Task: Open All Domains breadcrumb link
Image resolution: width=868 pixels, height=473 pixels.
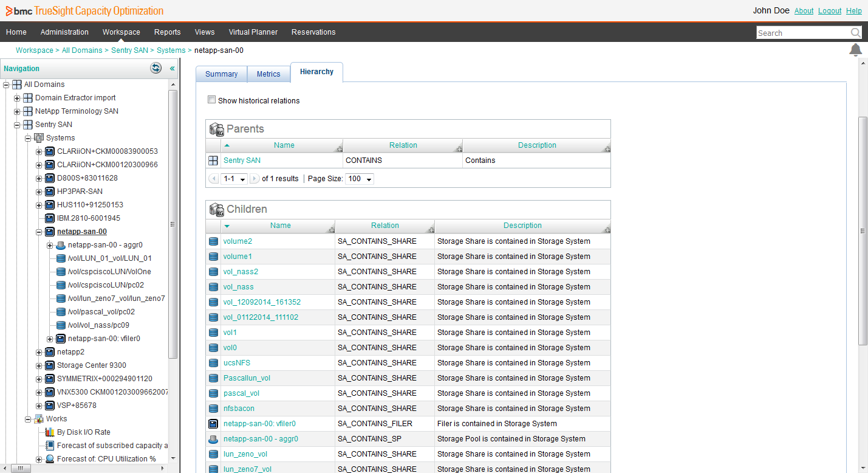Action: click(82, 50)
